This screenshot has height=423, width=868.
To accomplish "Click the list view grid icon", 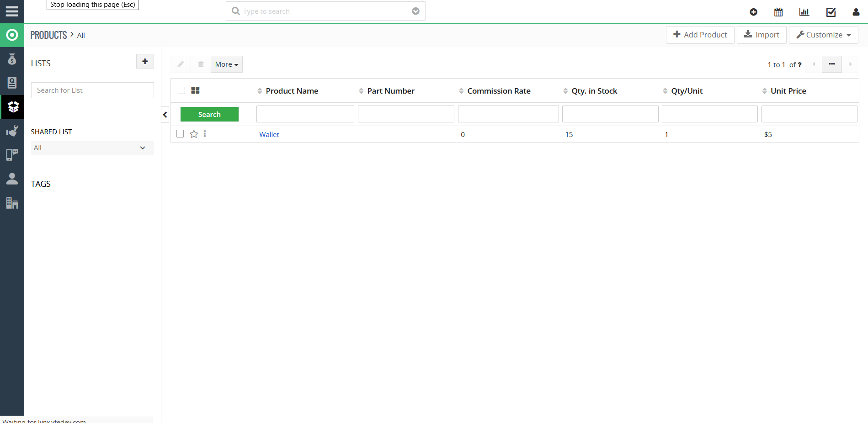I will [195, 90].
